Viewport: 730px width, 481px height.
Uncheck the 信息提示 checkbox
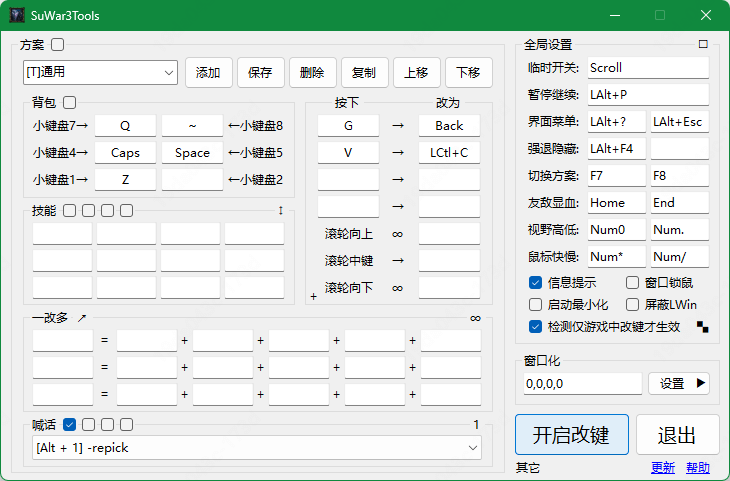coord(535,282)
